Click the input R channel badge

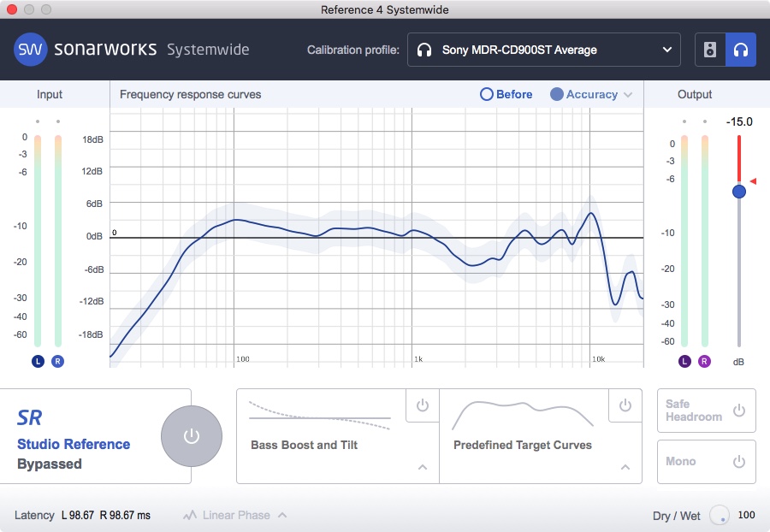pyautogui.click(x=57, y=361)
